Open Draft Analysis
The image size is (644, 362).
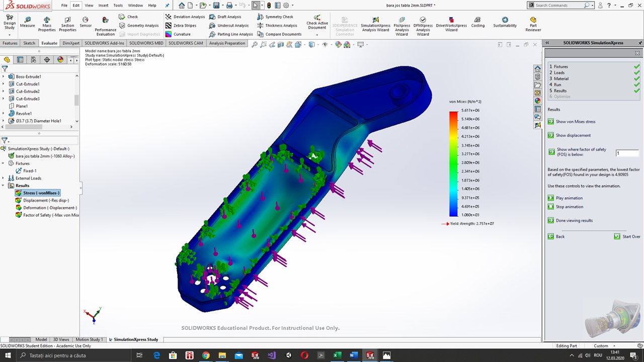click(x=225, y=17)
